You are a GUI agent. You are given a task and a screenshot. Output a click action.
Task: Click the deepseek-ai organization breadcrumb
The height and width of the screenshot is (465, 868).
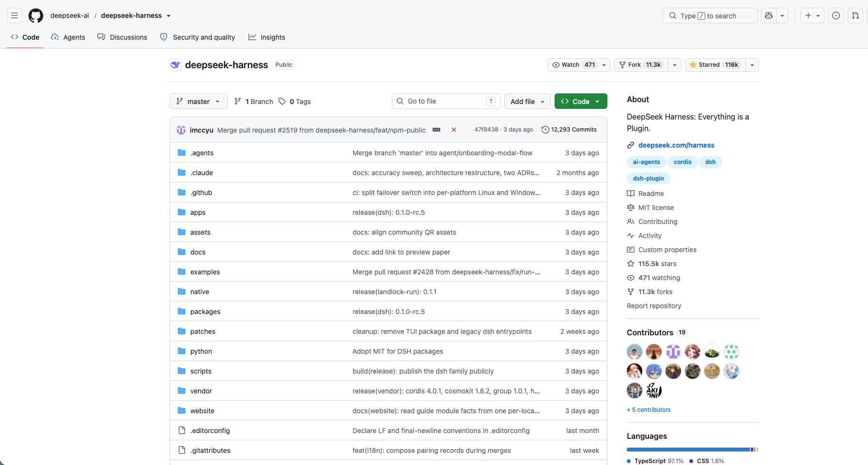click(70, 15)
